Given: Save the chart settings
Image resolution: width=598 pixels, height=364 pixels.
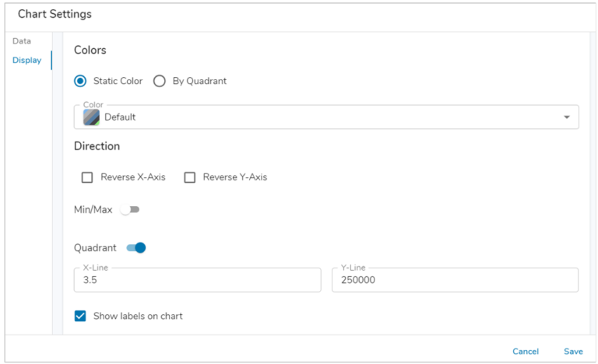Looking at the screenshot, I should (573, 352).
